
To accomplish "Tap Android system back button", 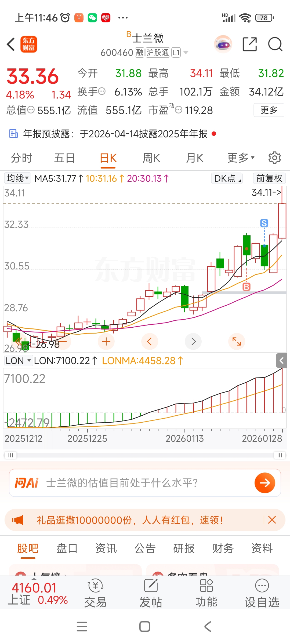I will (x=208, y=627).
